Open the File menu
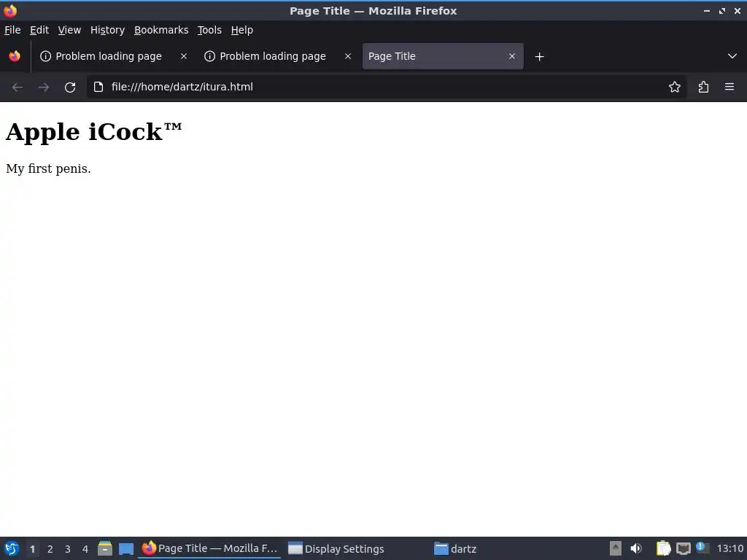 point(13,30)
